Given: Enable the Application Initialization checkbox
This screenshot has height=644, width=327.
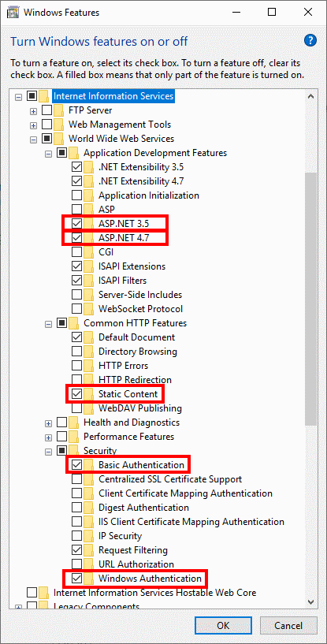Looking at the screenshot, I should click(x=76, y=195).
